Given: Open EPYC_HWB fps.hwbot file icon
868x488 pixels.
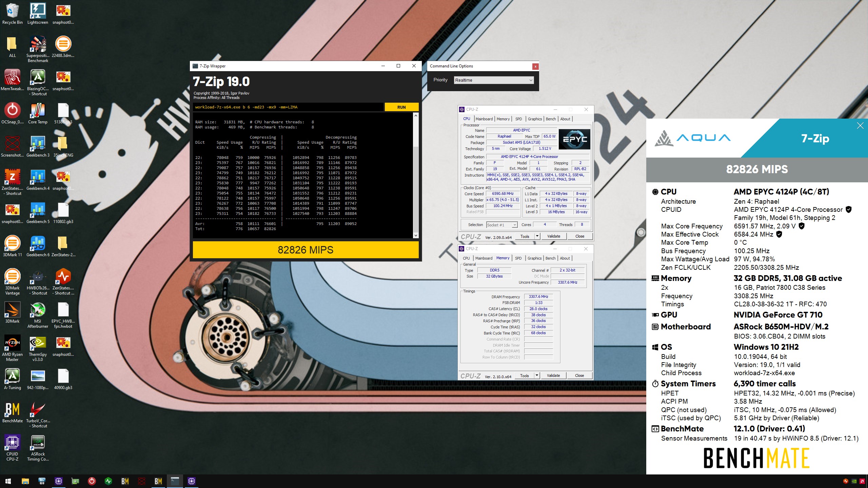Looking at the screenshot, I should 63,315.
